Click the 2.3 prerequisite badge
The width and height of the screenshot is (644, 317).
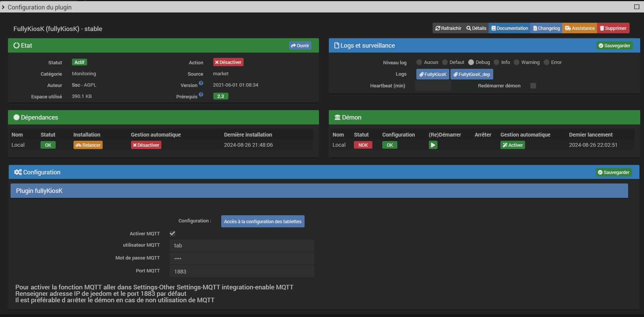(x=220, y=96)
